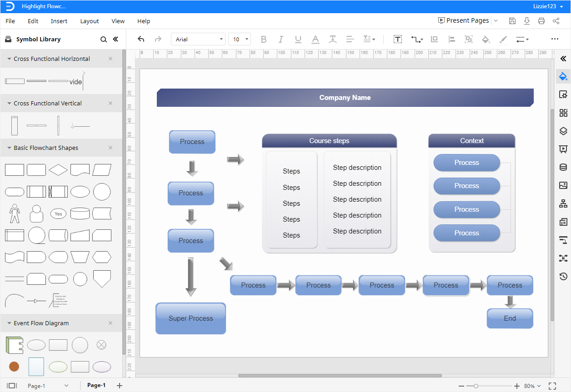571x392 pixels.
Task: Select the Format Painter brush icon
Action: click(x=503, y=39)
